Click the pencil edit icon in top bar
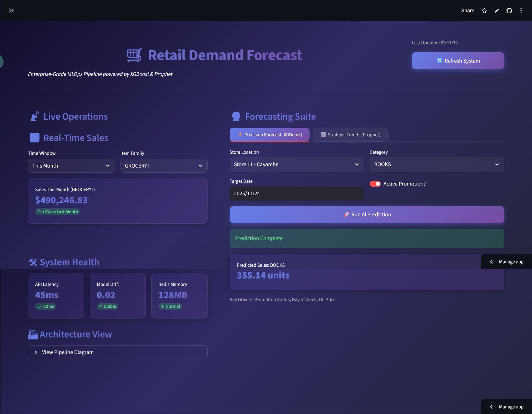Image resolution: width=532 pixels, height=414 pixels. pos(497,10)
